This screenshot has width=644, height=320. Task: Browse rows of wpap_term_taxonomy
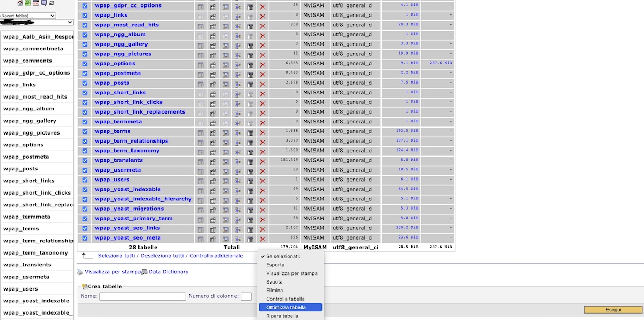201,152
